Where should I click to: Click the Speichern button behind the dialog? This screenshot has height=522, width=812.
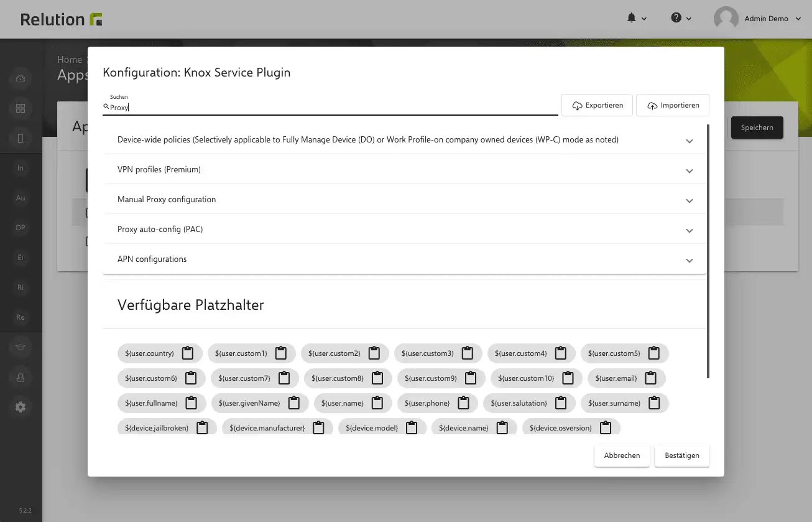[x=757, y=128]
